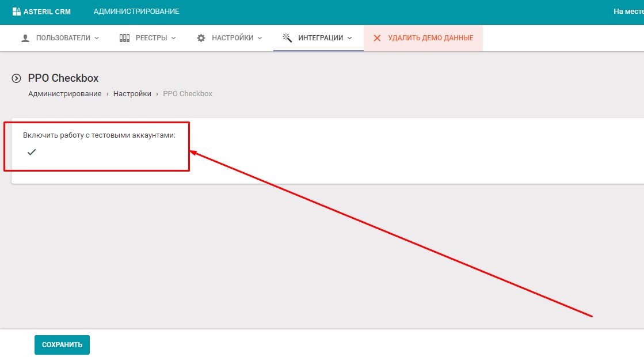Viewport: 644px width, 357px height.
Task: Follow the Администрирование breadcrumb link
Action: [65, 94]
